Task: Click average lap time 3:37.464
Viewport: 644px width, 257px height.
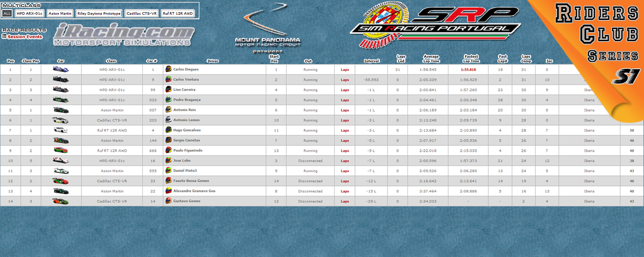Action: (428, 191)
